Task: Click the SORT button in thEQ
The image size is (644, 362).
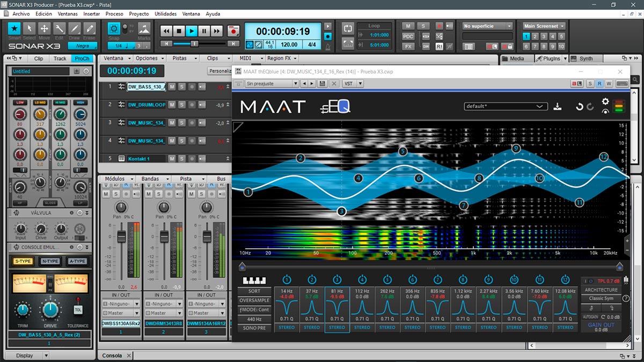Action: coord(254,292)
